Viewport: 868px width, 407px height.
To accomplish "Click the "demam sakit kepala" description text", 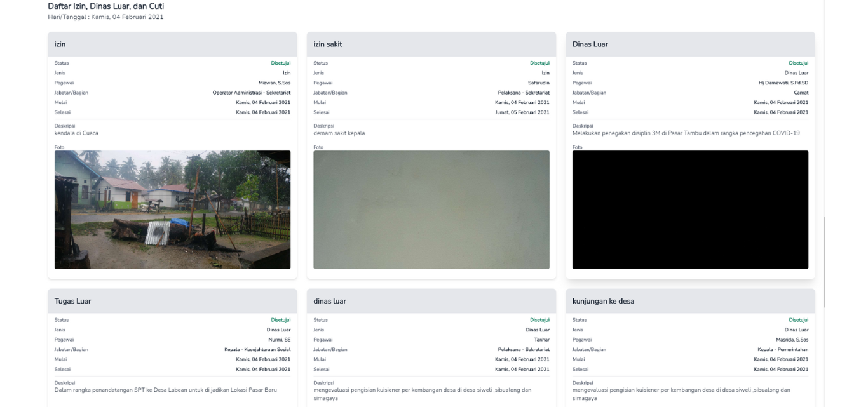I will pos(339,133).
